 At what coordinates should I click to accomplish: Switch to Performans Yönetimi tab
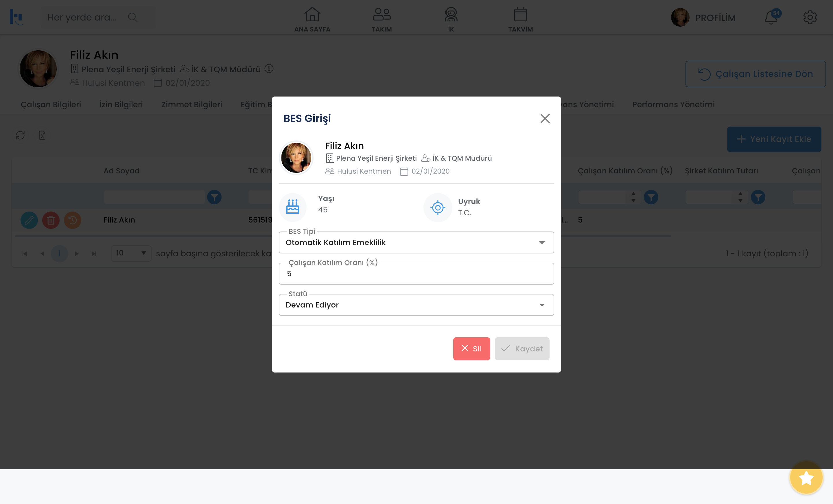coord(673,105)
